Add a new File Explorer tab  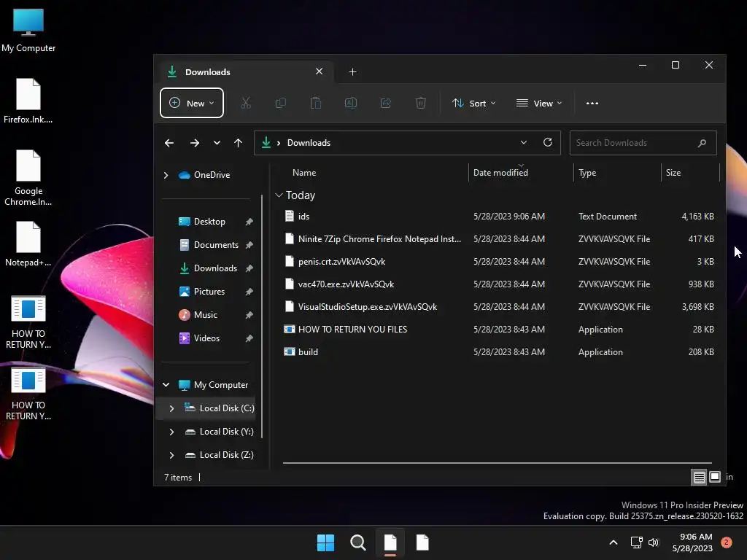(x=352, y=72)
